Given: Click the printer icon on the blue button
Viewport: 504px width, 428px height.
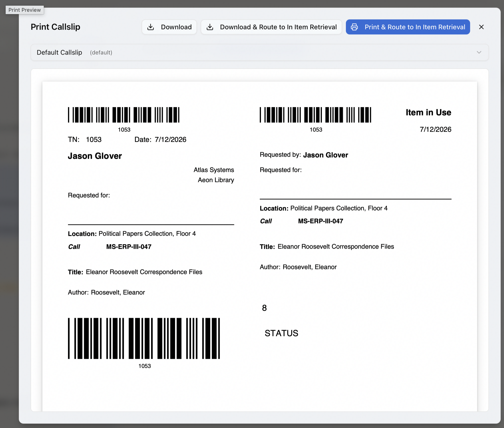Looking at the screenshot, I should pos(354,27).
